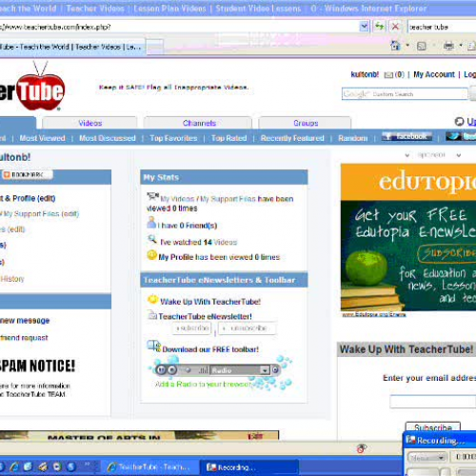The image size is (476, 476).
Task: Click the eNewsletter document icon
Action: [152, 315]
